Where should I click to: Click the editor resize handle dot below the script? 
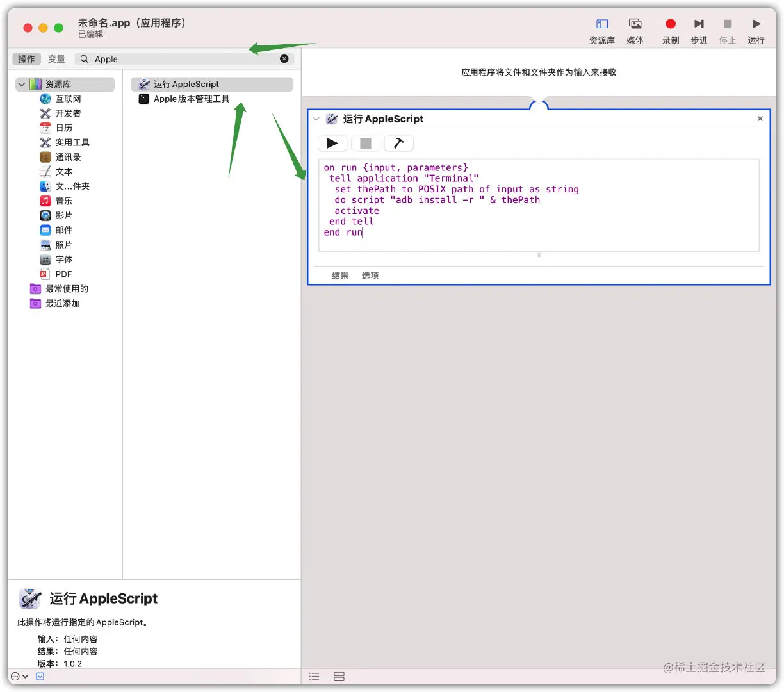(x=539, y=255)
